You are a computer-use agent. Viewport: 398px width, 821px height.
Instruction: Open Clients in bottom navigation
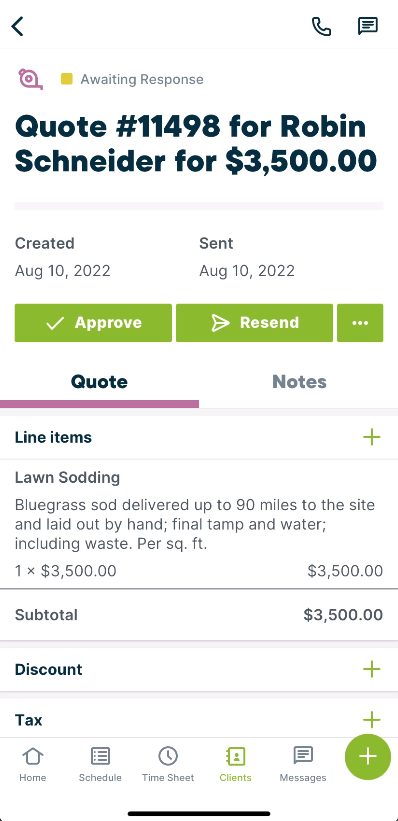tap(235, 764)
